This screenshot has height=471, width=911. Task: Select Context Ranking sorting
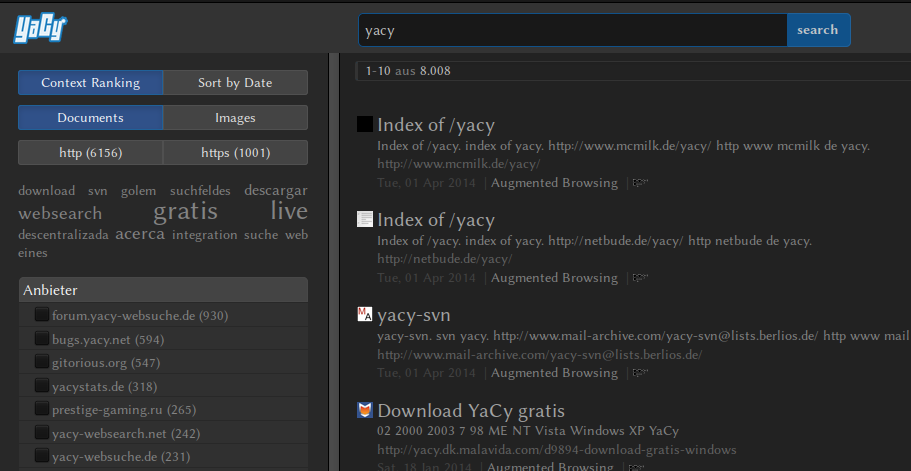pyautogui.click(x=91, y=82)
